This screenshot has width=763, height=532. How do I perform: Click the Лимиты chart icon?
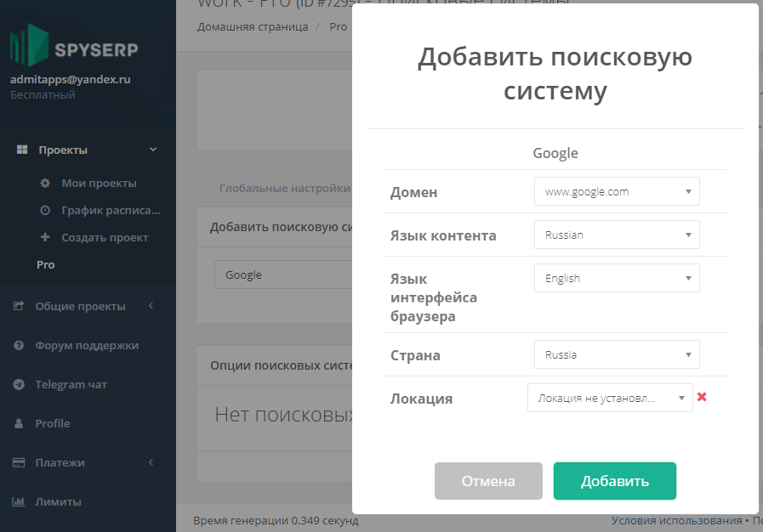pyautogui.click(x=18, y=501)
